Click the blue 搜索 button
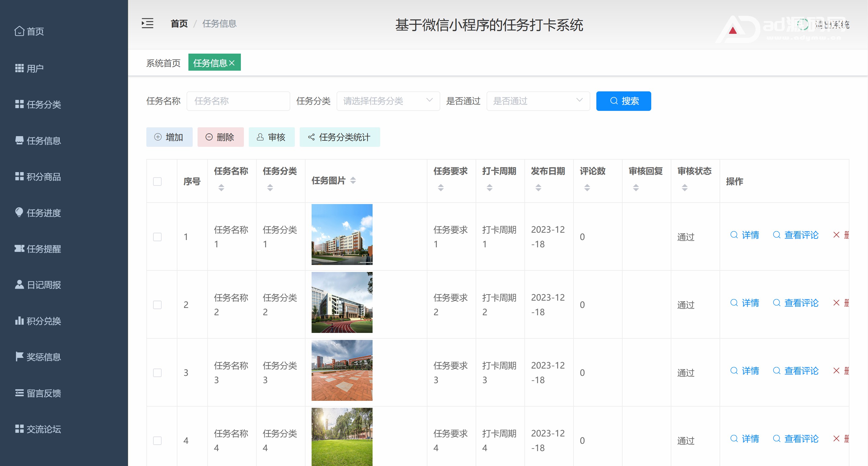The width and height of the screenshot is (868, 466). [623, 101]
